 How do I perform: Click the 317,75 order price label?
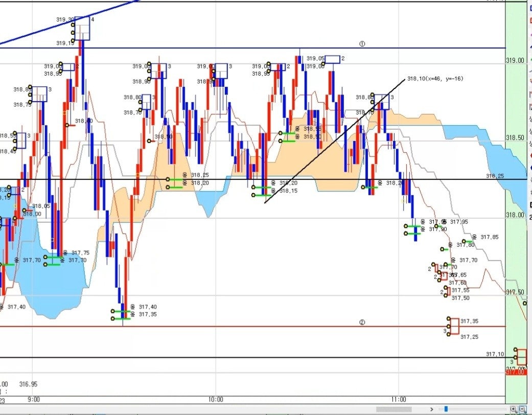coord(80,253)
